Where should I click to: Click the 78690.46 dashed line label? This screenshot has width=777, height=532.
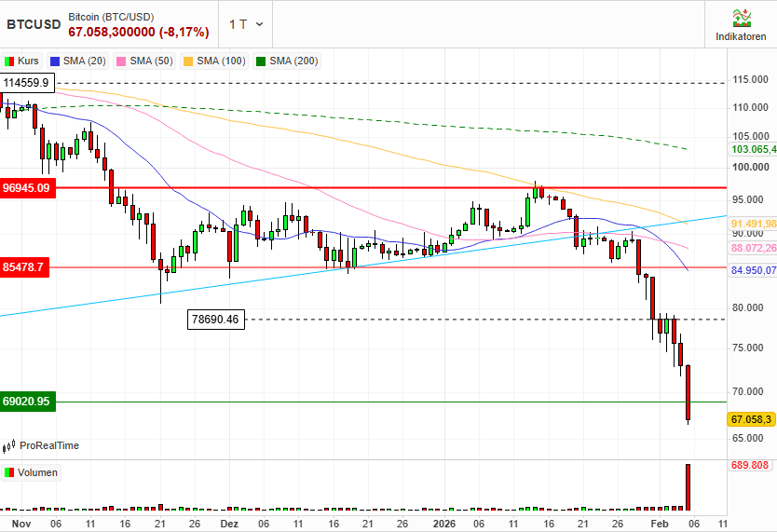click(x=215, y=320)
